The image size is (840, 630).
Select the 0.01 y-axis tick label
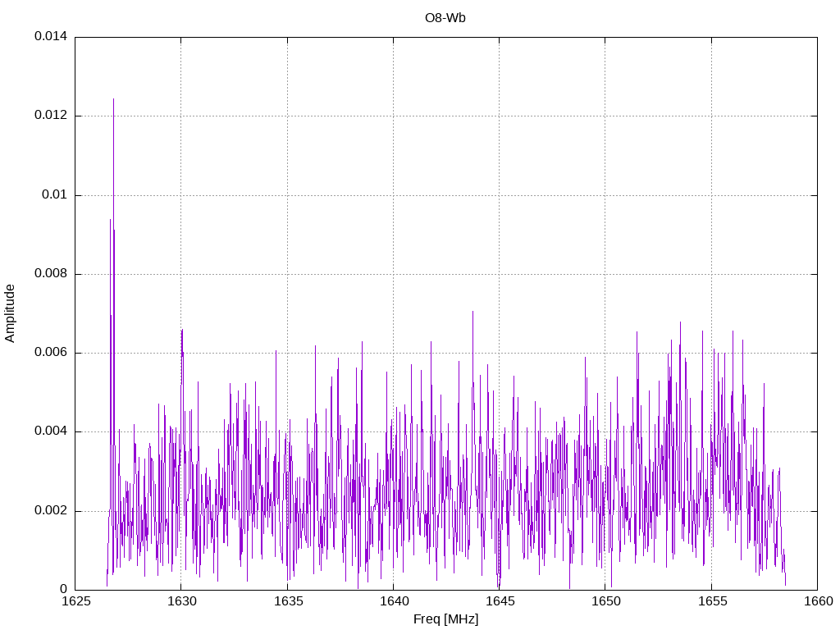[x=53, y=195]
